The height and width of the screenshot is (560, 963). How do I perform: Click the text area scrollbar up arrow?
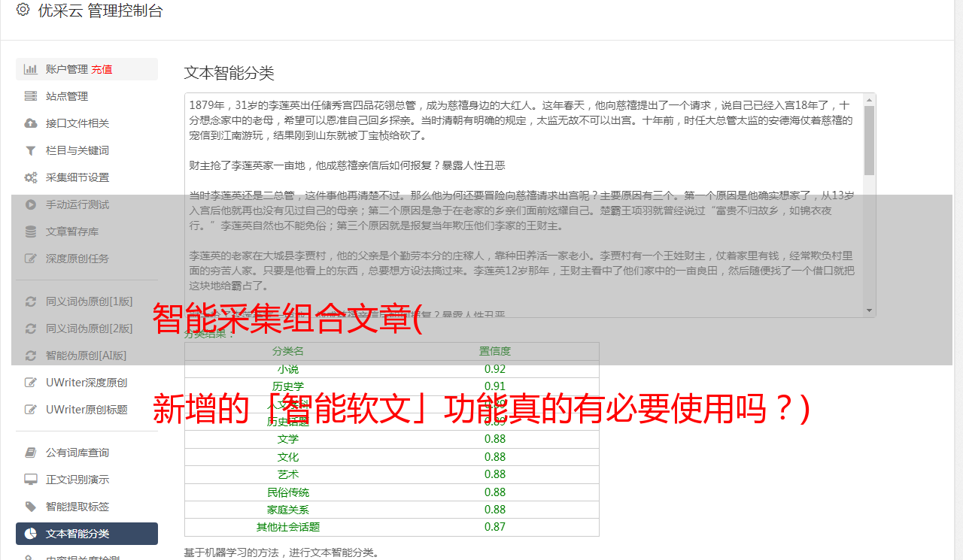tap(869, 100)
